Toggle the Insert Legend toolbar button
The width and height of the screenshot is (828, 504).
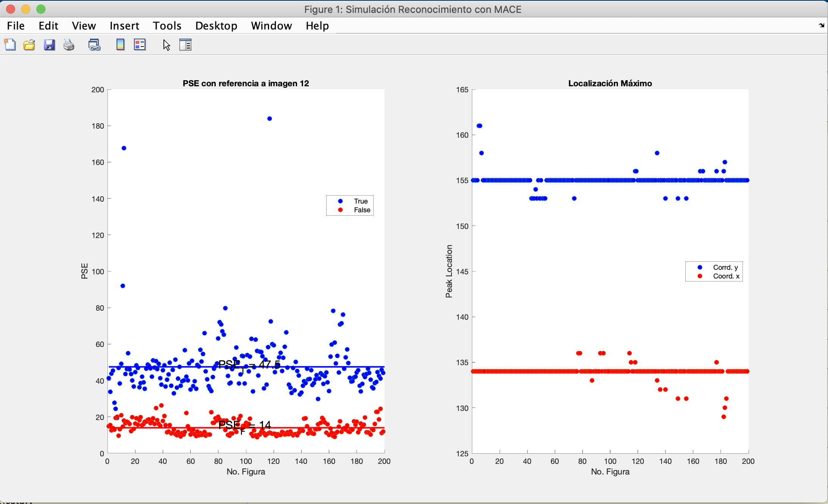140,45
